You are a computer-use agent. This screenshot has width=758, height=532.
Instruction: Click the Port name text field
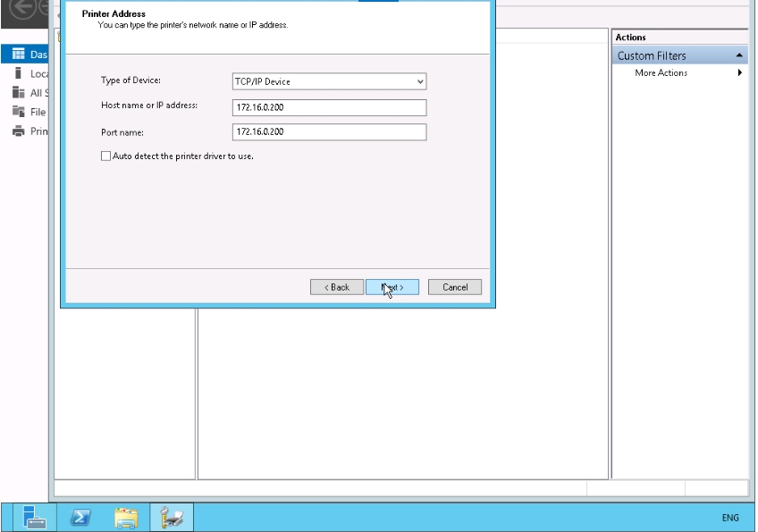328,132
